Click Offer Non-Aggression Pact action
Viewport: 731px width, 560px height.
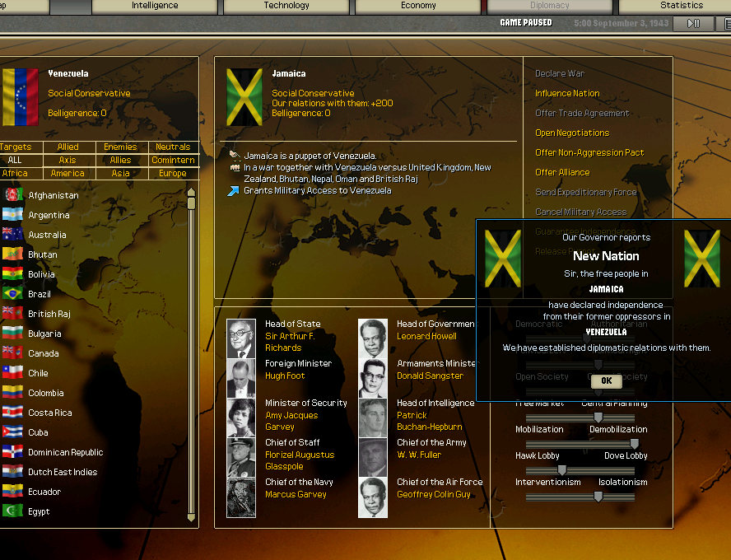click(x=589, y=152)
